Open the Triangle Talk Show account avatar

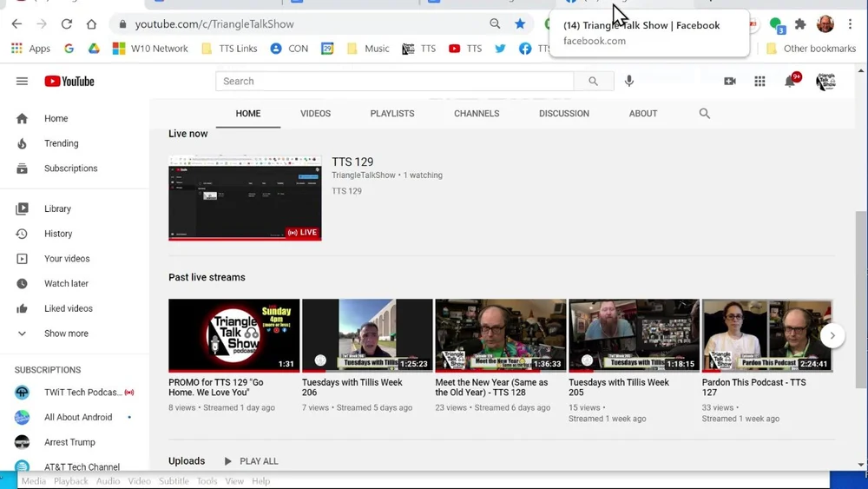click(826, 82)
